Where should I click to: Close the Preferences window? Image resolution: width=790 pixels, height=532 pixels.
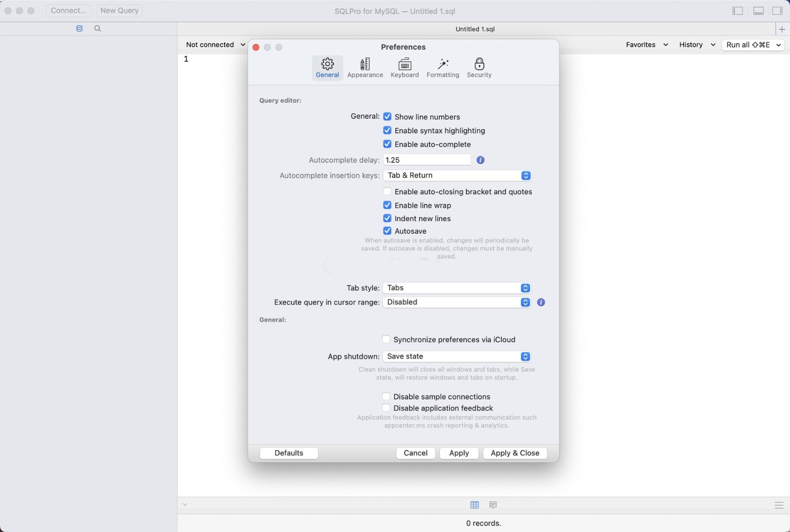pyautogui.click(x=256, y=47)
